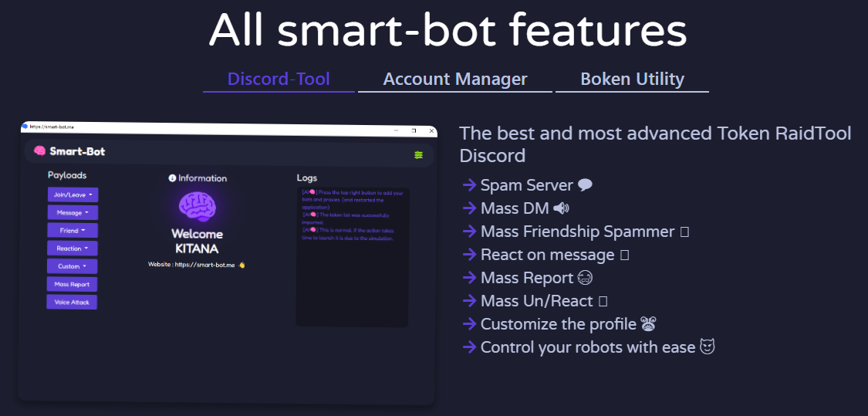
Task: Click the 'Mass DM' feature text
Action: click(x=515, y=208)
